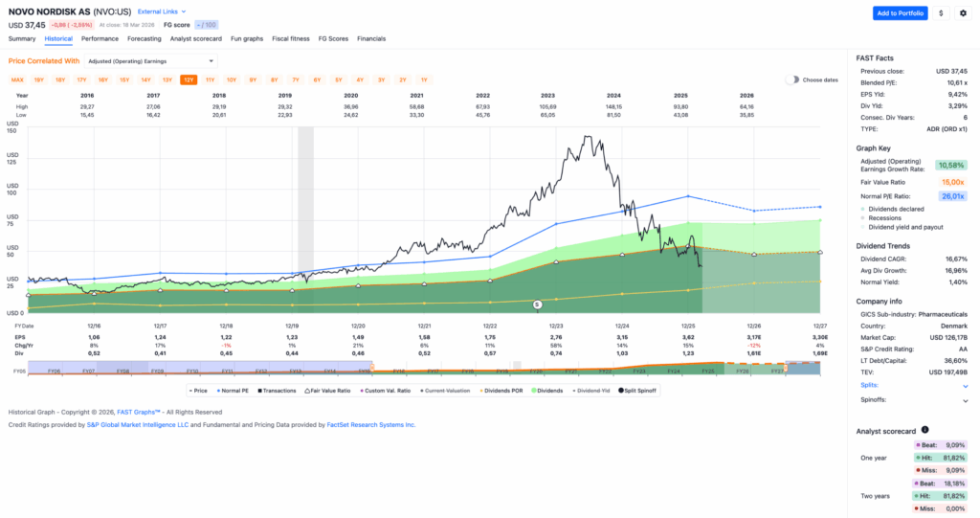The height and width of the screenshot is (518, 980).
Task: Select the 15Y time range
Action: pyautogui.click(x=124, y=80)
